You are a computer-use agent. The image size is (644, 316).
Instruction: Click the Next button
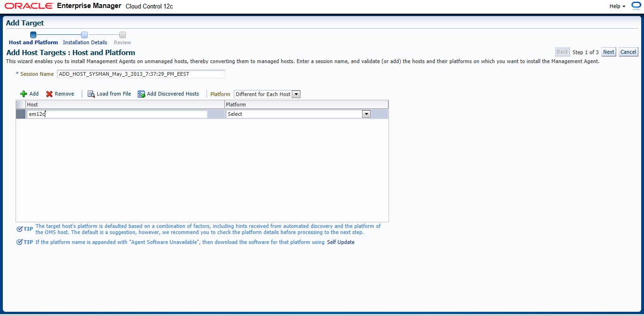[x=609, y=52]
